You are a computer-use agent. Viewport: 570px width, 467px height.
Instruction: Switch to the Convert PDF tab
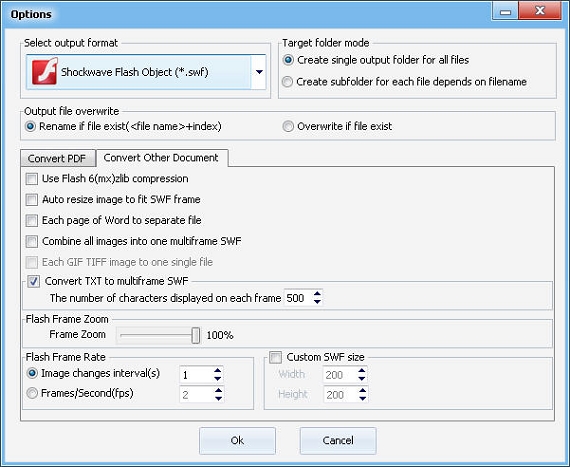57,158
